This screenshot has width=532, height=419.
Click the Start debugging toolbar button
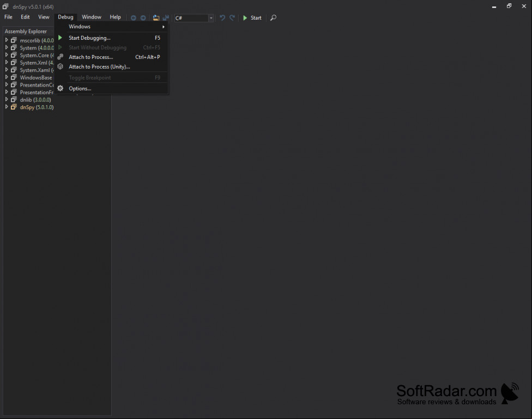252,18
